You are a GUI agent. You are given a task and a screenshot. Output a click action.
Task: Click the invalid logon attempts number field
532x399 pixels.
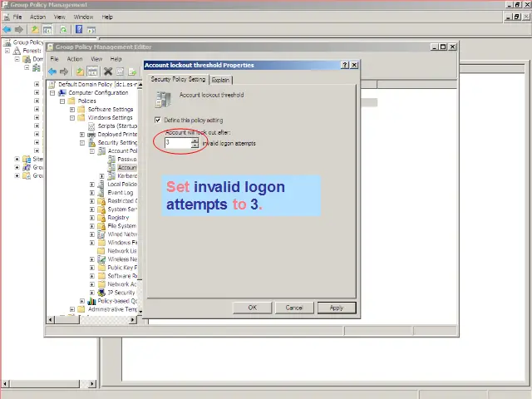pos(177,143)
